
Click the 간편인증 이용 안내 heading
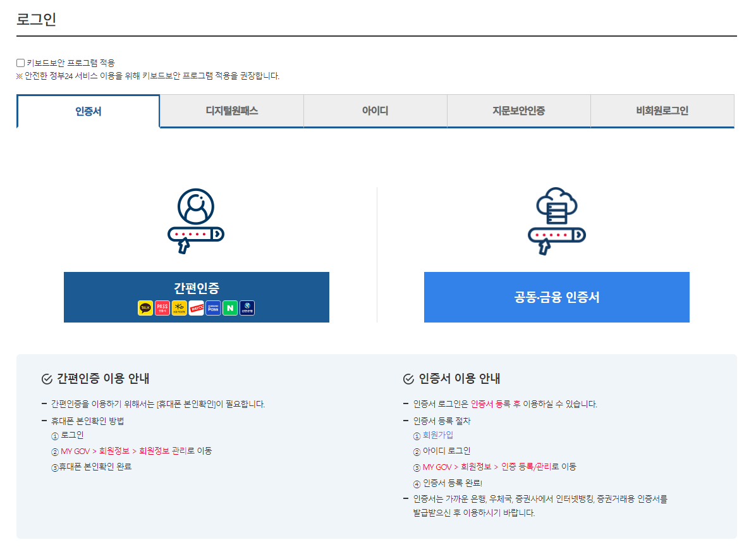click(103, 378)
